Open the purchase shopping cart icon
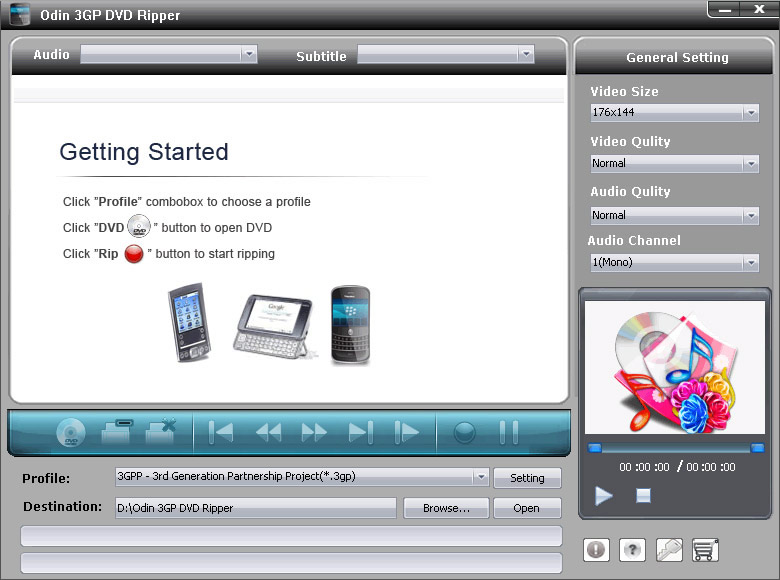The image size is (780, 580). click(705, 550)
